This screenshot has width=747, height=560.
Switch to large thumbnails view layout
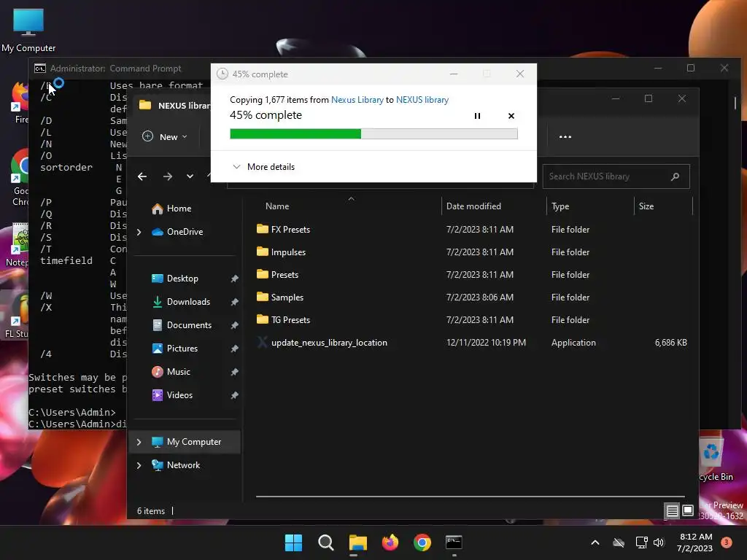[x=688, y=511]
